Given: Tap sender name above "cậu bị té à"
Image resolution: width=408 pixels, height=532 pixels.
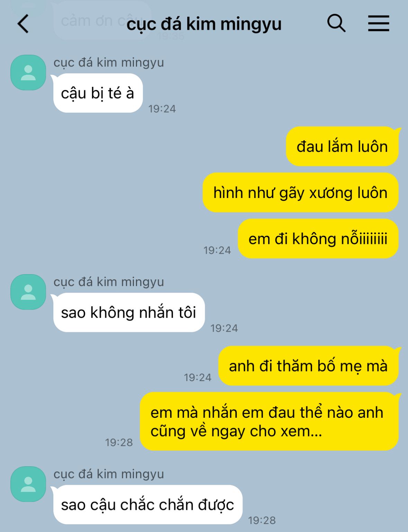Looking at the screenshot, I should [x=109, y=63].
